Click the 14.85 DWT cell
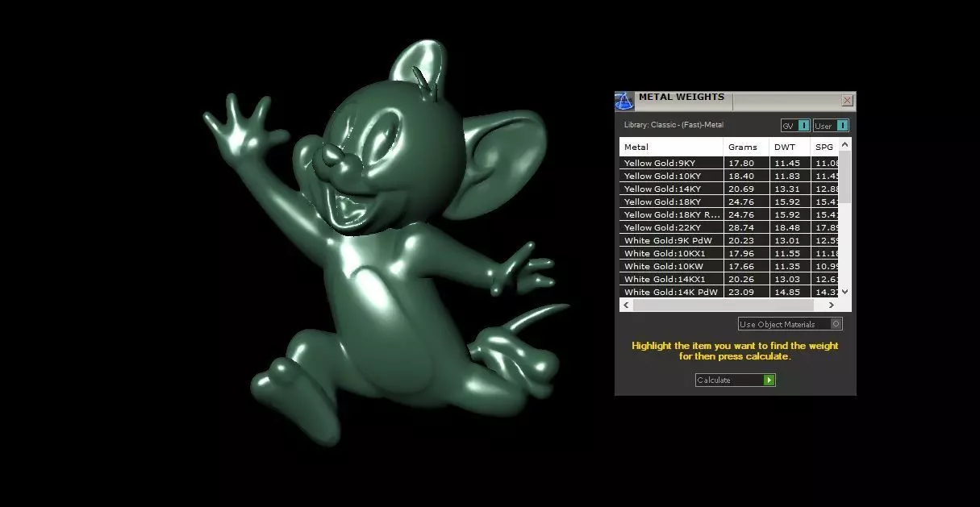 [x=790, y=292]
